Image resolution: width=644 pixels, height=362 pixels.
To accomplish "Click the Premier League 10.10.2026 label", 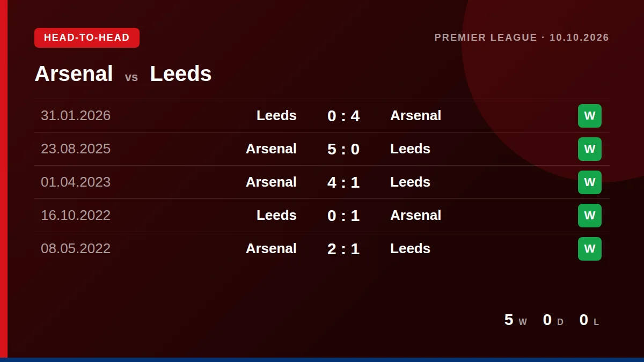I will (522, 38).
